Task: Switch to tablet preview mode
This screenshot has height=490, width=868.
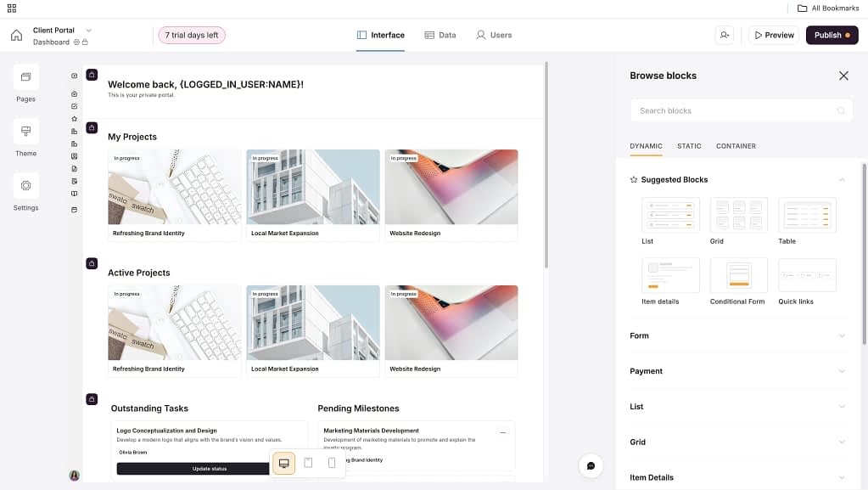Action: [x=308, y=463]
